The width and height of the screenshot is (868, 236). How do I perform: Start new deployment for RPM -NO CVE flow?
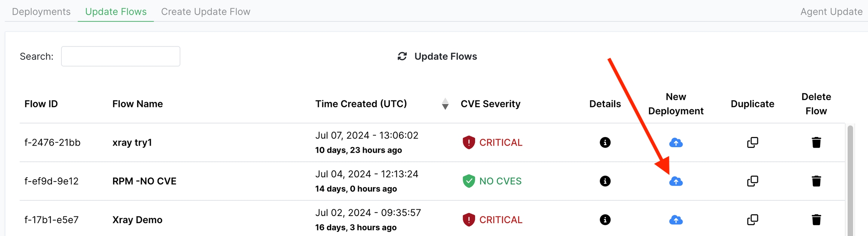[x=676, y=181]
